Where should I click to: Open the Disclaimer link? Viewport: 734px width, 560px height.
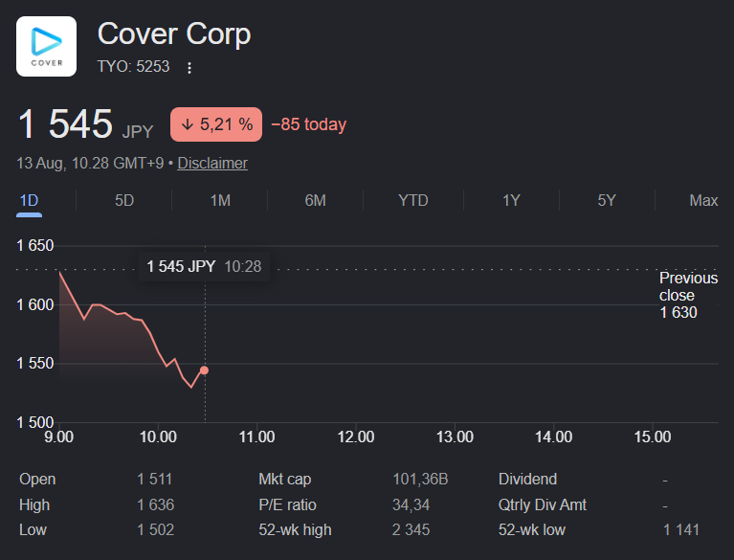tap(212, 163)
